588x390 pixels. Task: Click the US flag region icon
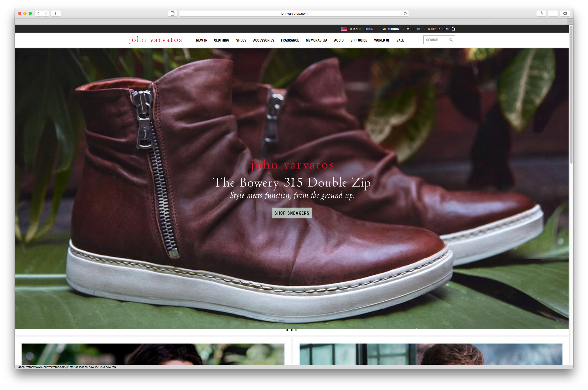coord(344,29)
